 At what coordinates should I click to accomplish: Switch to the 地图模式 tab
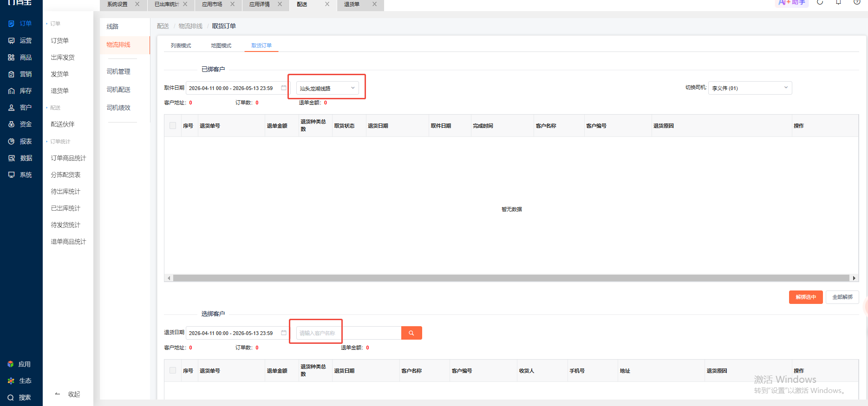[x=221, y=45]
